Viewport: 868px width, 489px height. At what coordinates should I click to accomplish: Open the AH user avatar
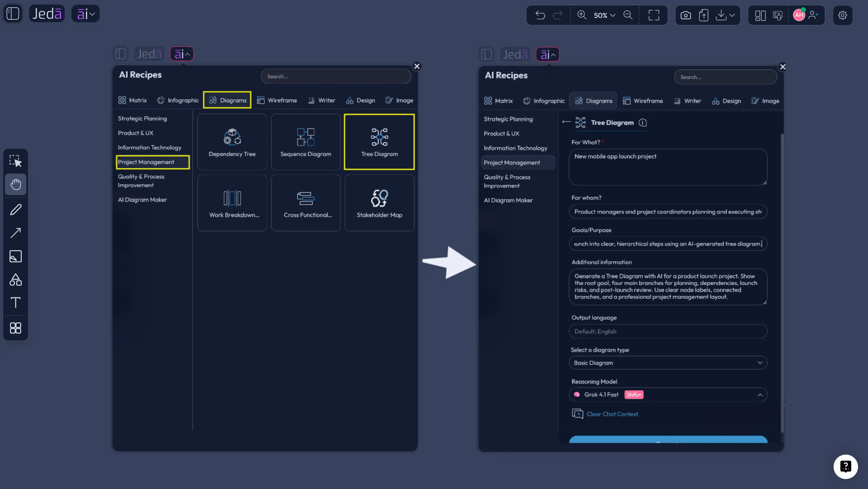(799, 15)
